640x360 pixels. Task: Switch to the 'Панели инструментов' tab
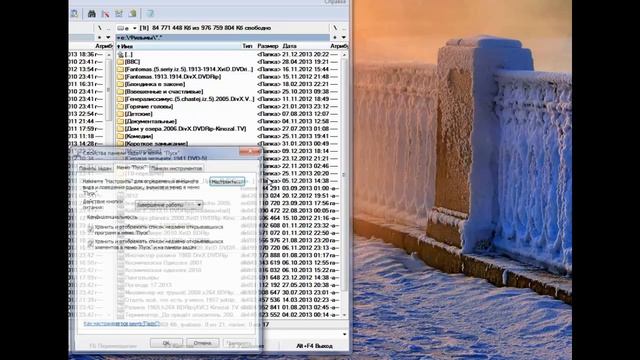(x=176, y=168)
